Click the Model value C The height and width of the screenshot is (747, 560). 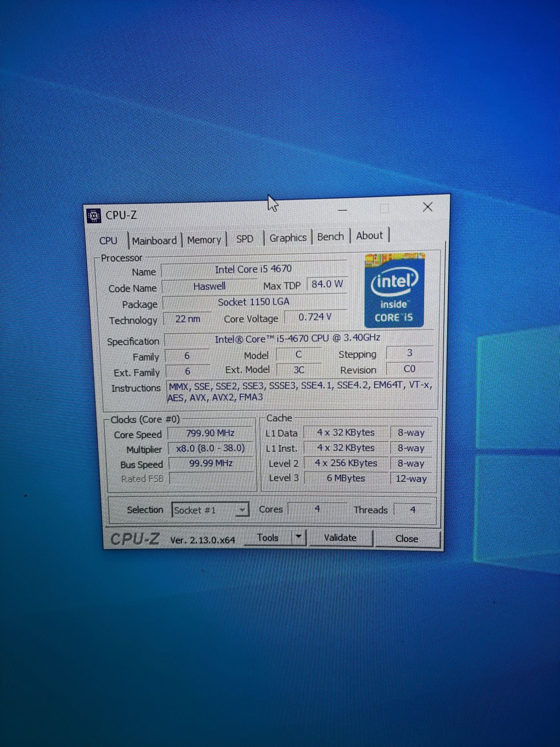[x=299, y=354]
